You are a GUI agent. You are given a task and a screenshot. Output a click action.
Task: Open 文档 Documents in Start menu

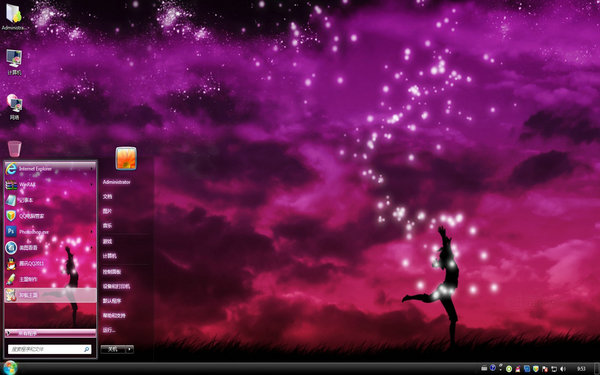point(107,197)
